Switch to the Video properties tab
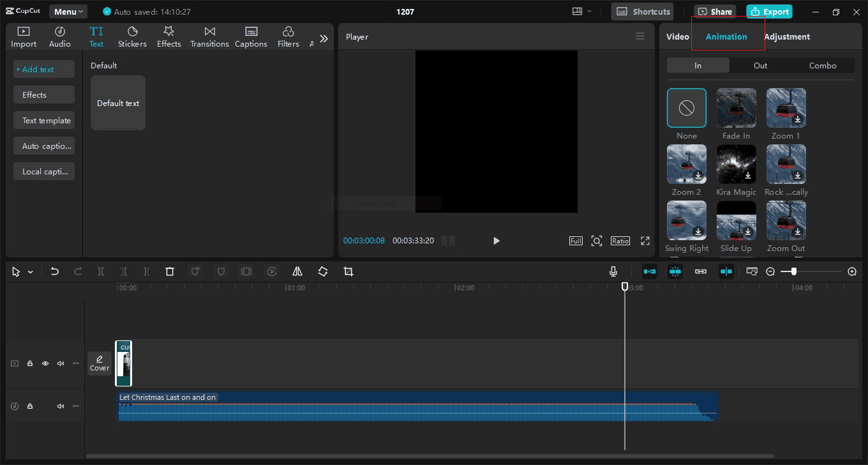 tap(678, 36)
